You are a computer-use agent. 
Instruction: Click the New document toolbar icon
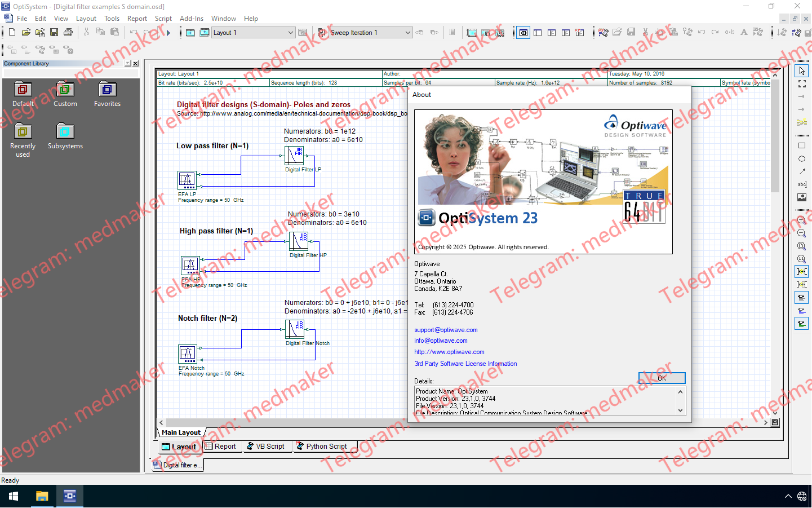(12, 33)
